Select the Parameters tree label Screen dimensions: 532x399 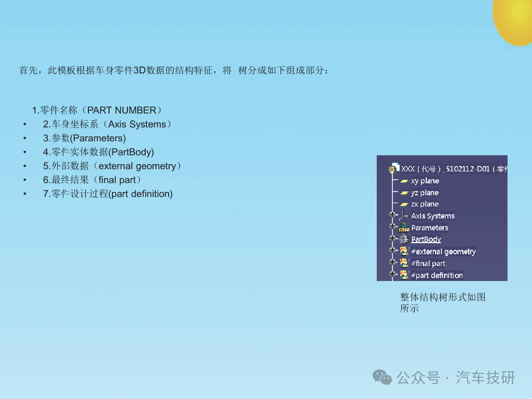pos(430,228)
